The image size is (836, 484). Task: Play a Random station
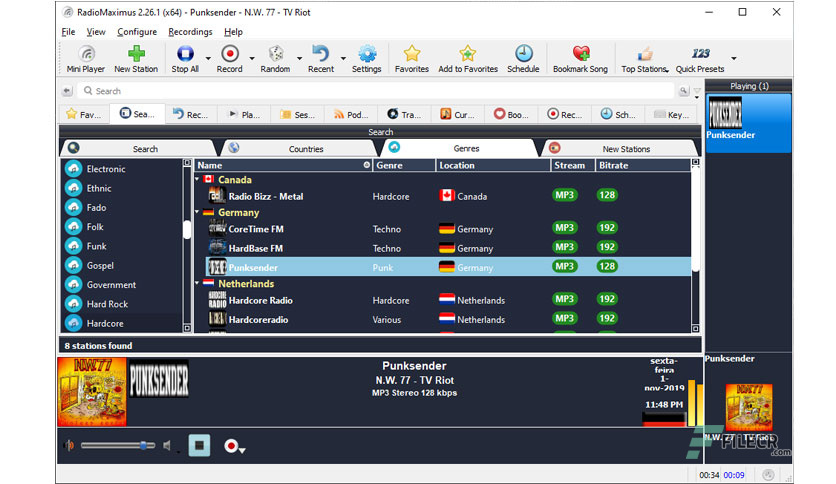coord(275,59)
